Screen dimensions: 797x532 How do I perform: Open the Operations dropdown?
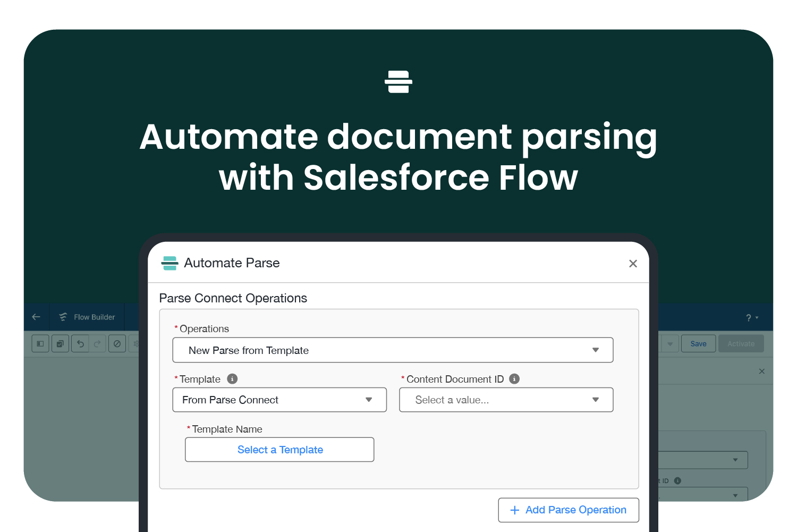pyautogui.click(x=393, y=350)
